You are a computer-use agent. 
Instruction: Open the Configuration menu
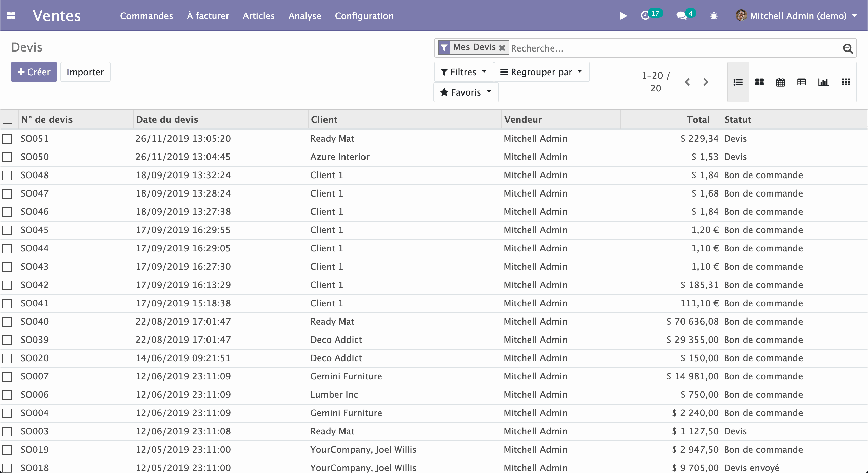[364, 16]
